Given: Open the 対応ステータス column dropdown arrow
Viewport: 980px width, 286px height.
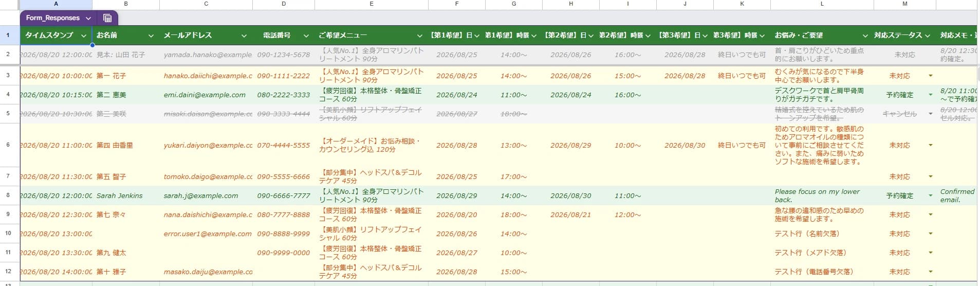Looking at the screenshot, I should click(928, 35).
